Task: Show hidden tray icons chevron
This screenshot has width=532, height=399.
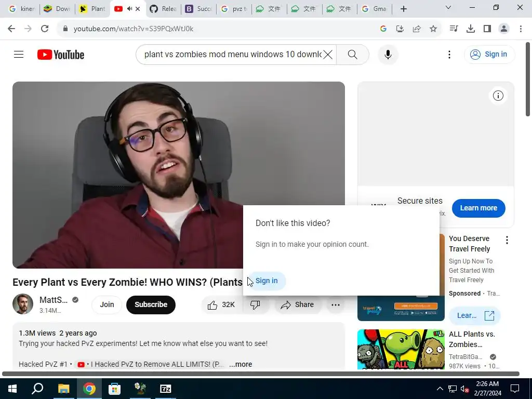Action: tap(440, 389)
